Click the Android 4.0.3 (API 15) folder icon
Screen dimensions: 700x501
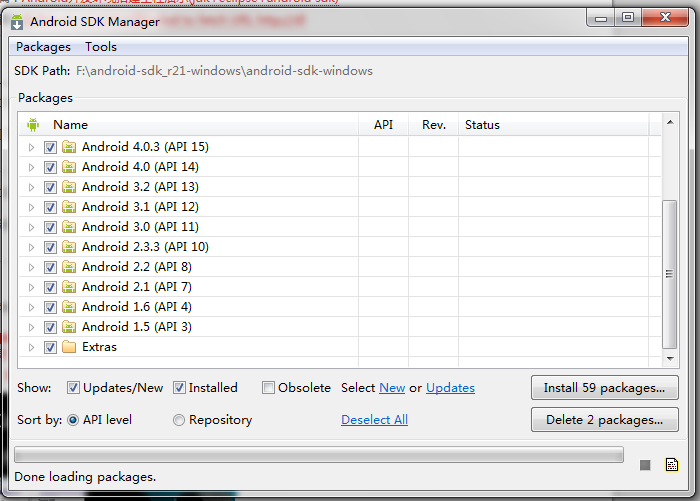[69, 147]
